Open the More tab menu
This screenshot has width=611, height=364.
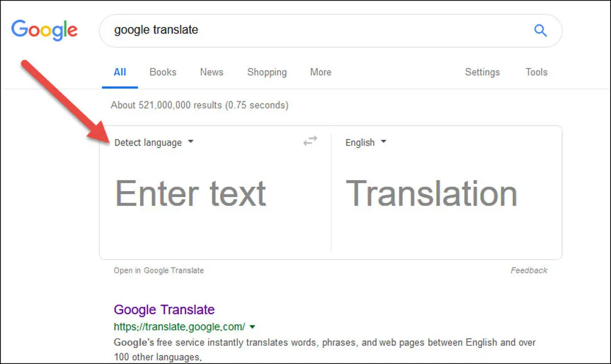[x=321, y=72]
